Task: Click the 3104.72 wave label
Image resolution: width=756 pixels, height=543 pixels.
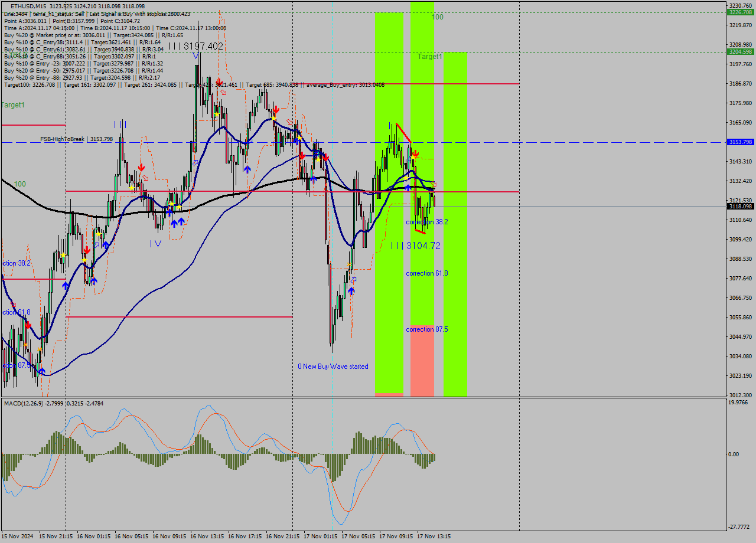Action: click(415, 246)
